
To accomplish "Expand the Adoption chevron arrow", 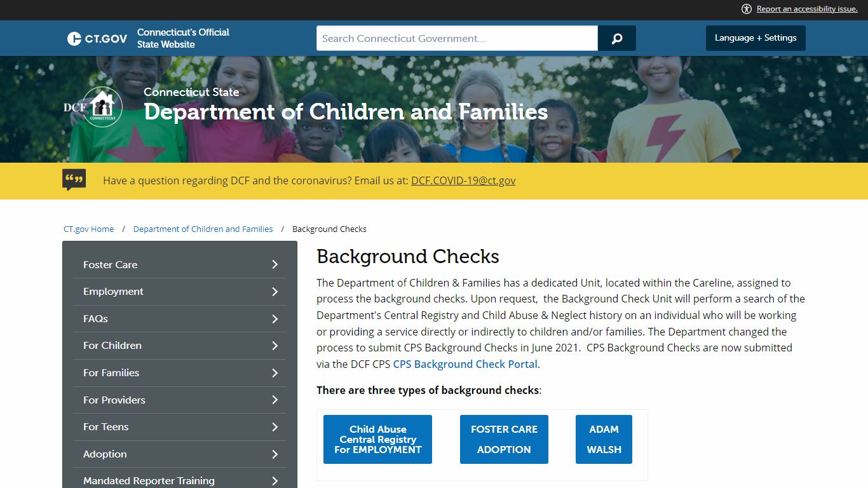I will point(275,454).
